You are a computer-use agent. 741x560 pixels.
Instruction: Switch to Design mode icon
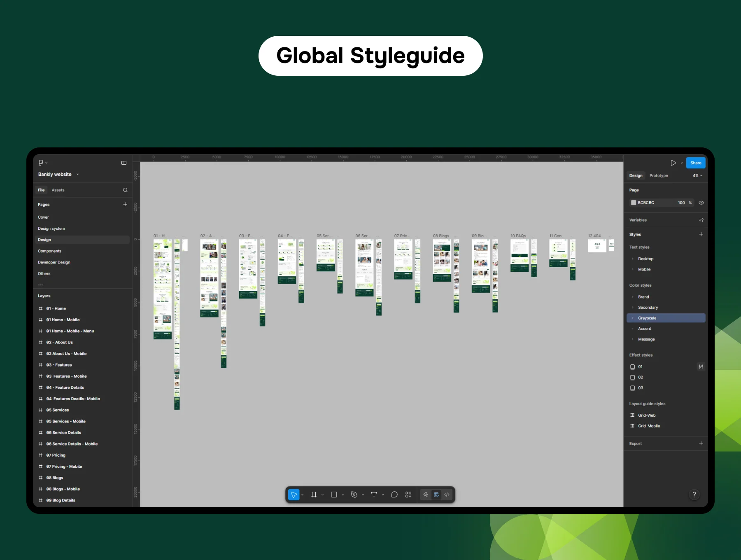click(x=436, y=495)
